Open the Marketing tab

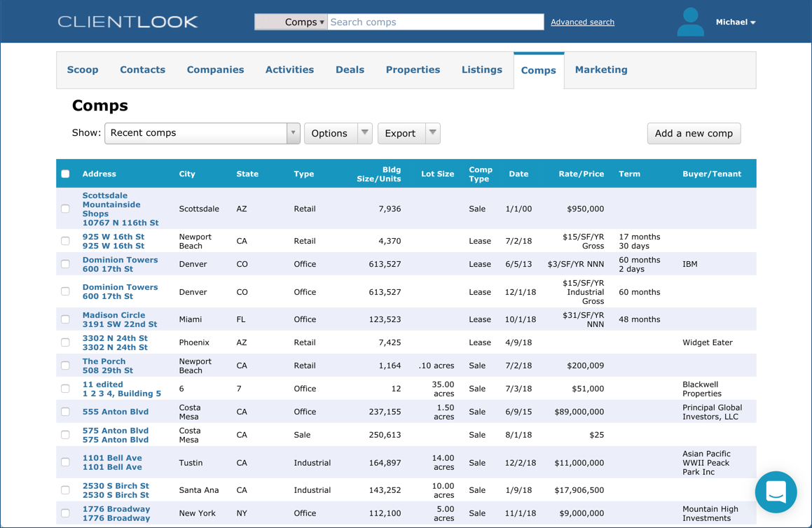point(601,69)
